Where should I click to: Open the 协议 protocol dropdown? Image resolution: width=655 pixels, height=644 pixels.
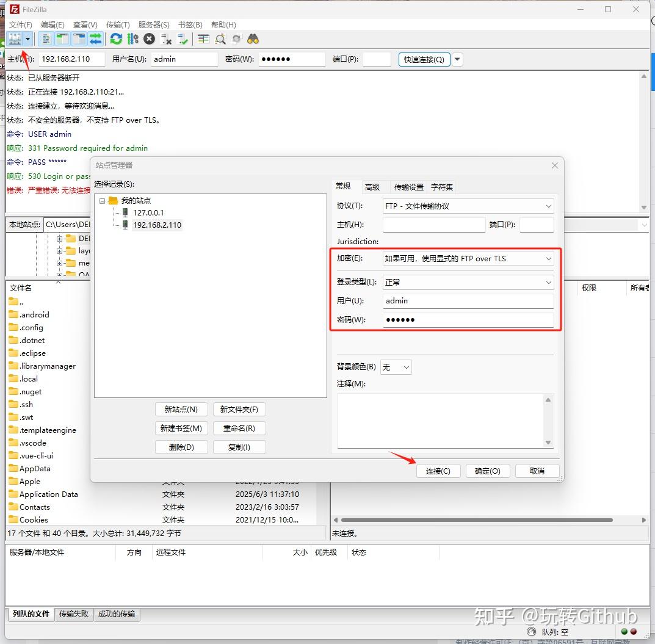(x=468, y=206)
